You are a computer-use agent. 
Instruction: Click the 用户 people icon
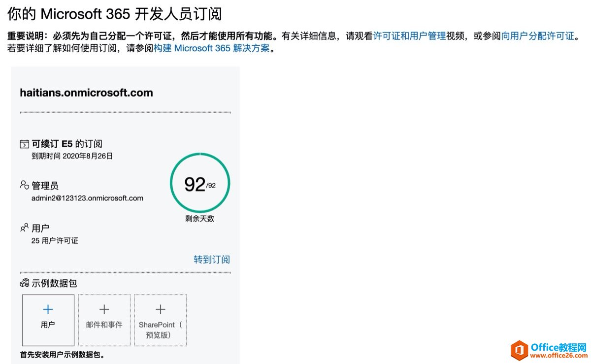[24, 228]
